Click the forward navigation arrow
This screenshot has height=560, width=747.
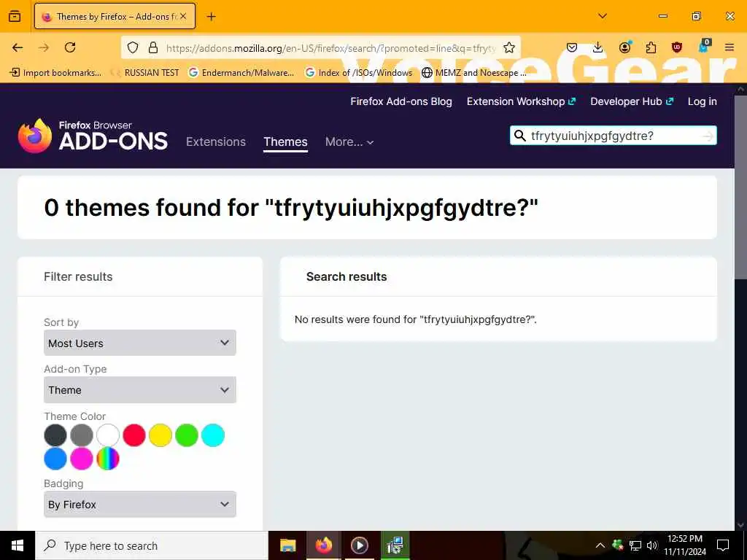(x=44, y=47)
